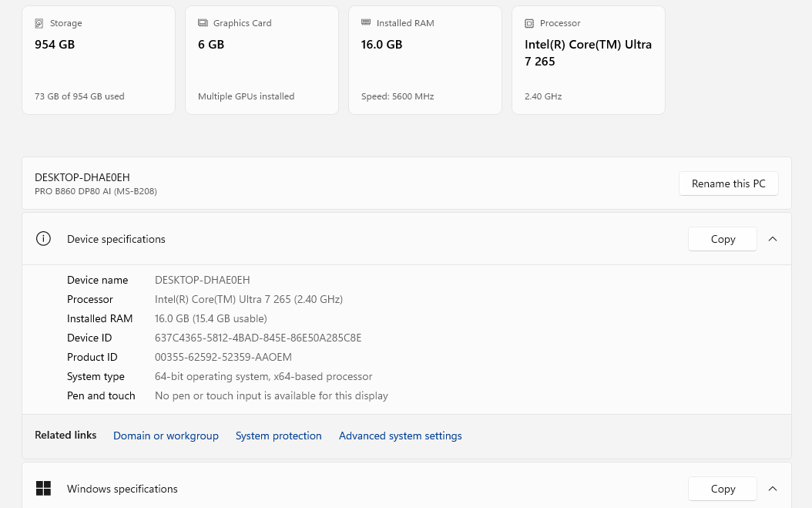Image resolution: width=812 pixels, height=508 pixels.
Task: Click the "Multiple GPUs installed" text
Action: click(x=246, y=96)
